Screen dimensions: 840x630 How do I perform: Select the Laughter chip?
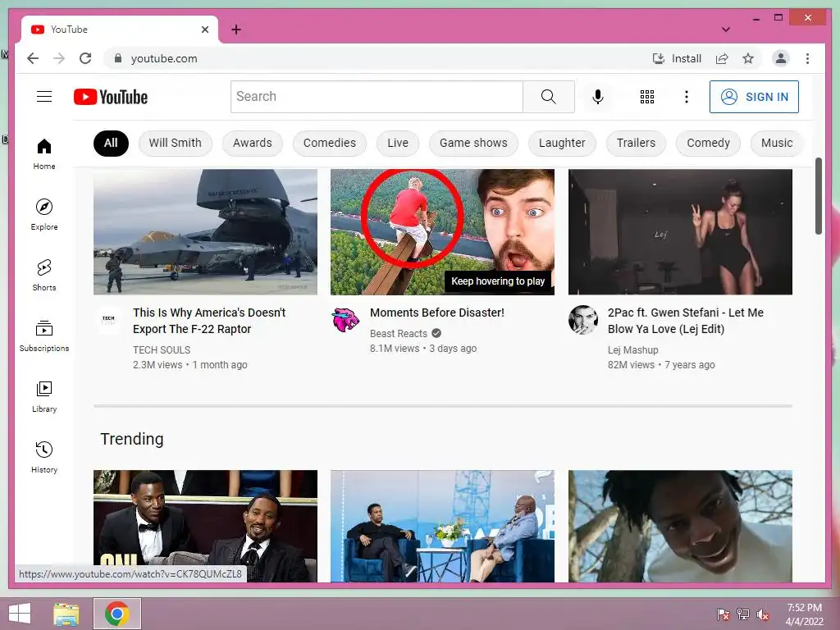562,143
